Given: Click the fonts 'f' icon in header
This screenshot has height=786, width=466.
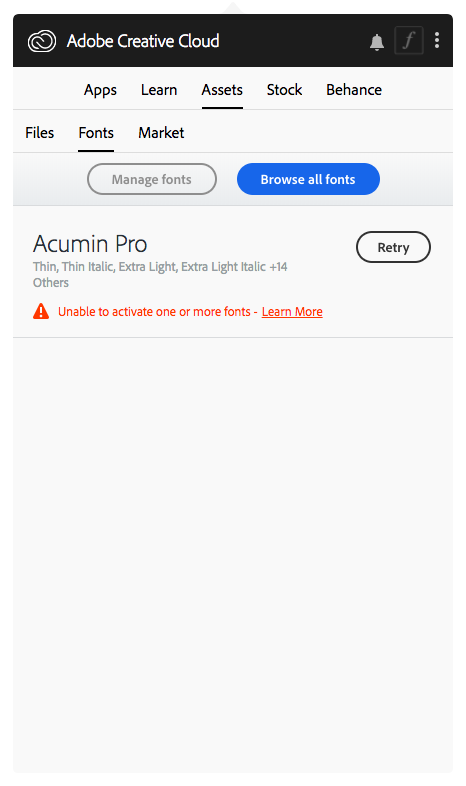Looking at the screenshot, I should tap(409, 40).
